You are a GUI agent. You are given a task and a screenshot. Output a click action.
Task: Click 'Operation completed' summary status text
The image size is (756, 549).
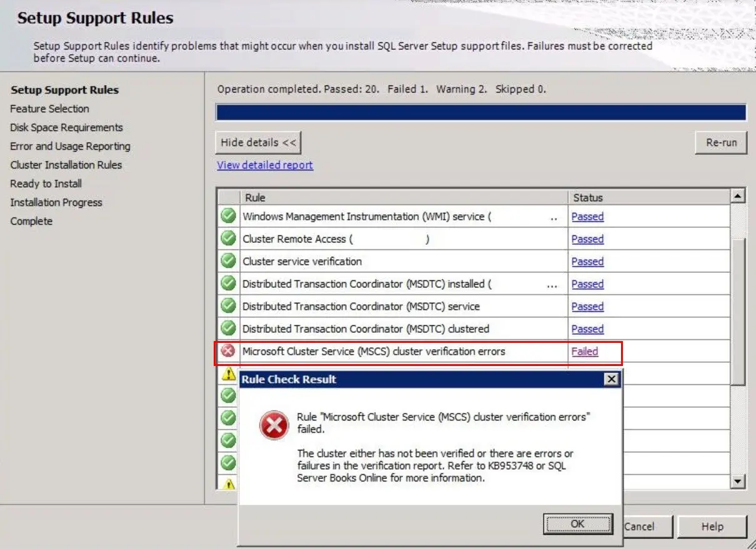pos(382,89)
